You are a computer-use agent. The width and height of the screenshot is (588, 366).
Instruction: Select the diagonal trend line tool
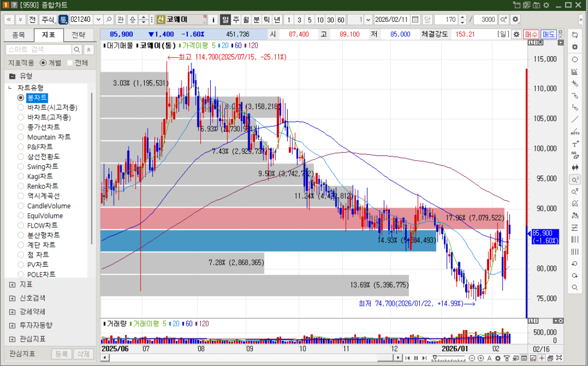[x=574, y=120]
